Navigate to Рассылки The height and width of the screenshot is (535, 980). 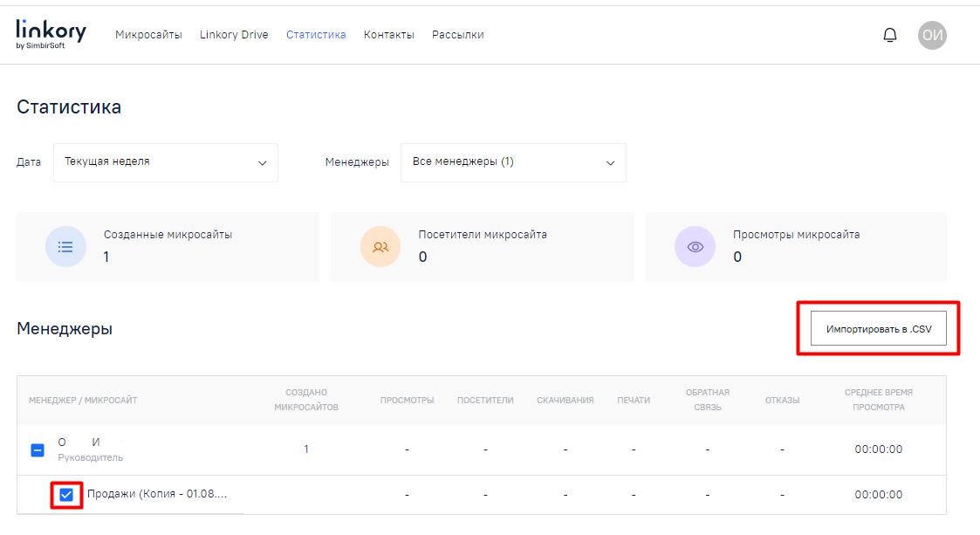tap(457, 35)
